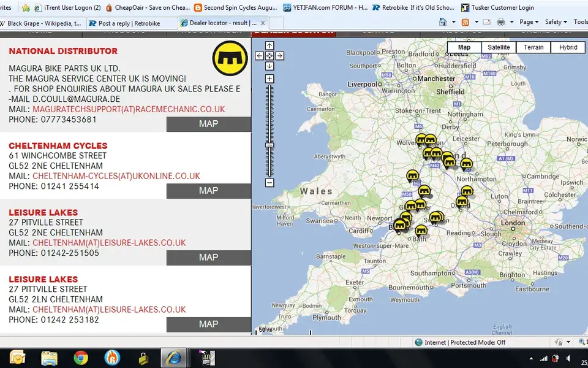Click the map re-center icon between arrows
588x368 pixels.
[269, 56]
